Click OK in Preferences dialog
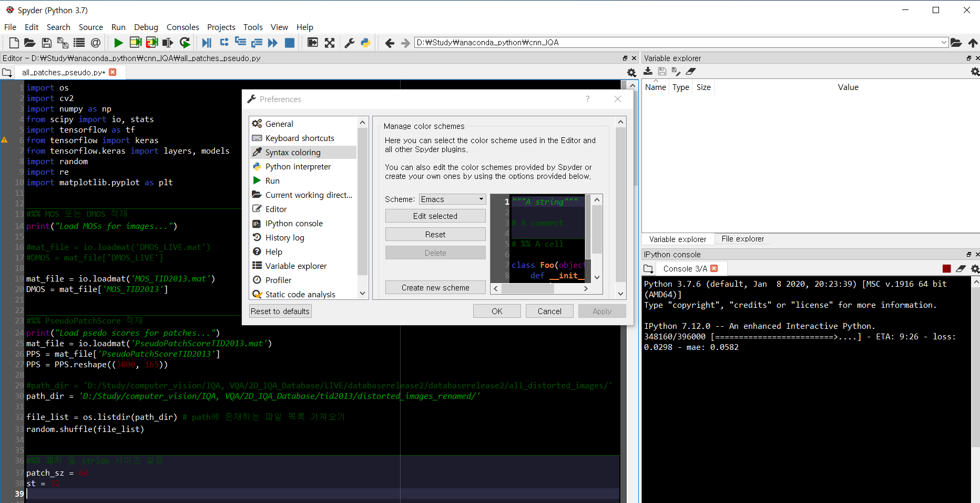Image resolution: width=980 pixels, height=503 pixels. (x=497, y=311)
